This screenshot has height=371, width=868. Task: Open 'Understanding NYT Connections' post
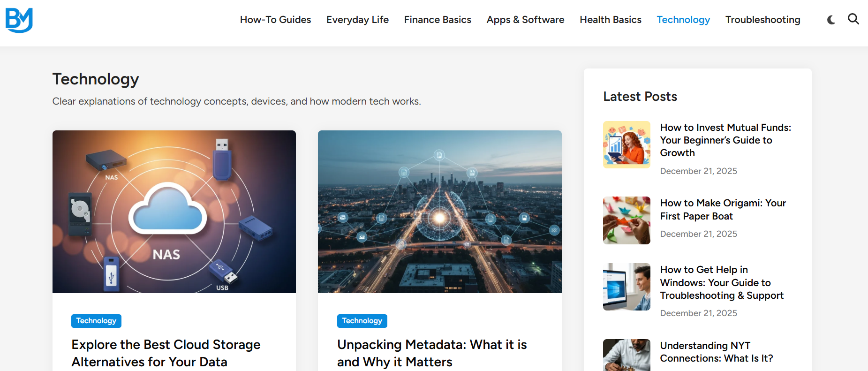pos(716,352)
